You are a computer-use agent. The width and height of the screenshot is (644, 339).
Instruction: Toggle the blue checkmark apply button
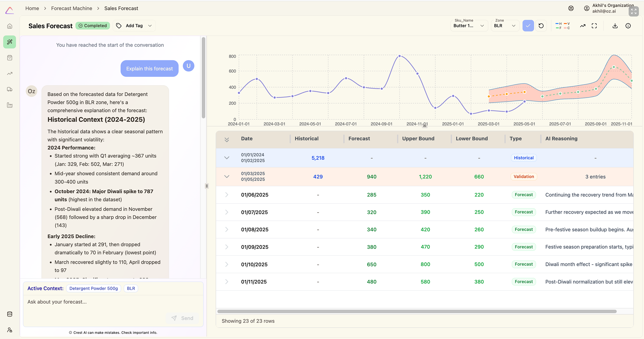point(528,26)
